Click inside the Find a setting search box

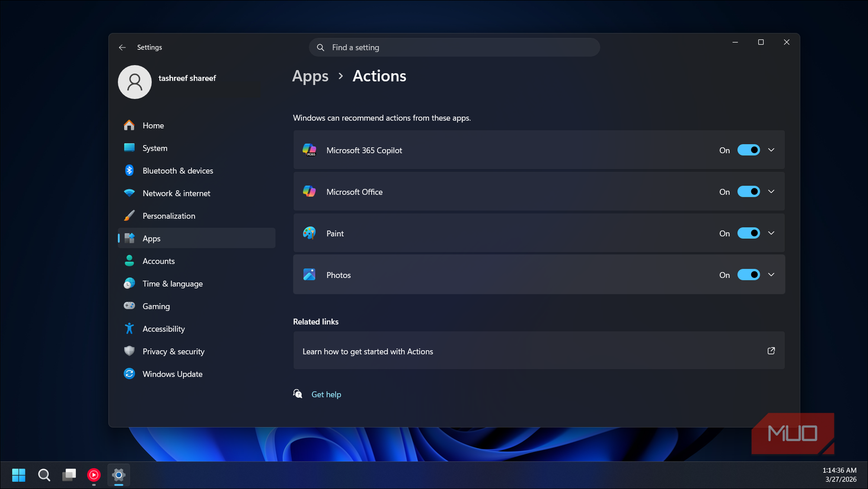click(x=454, y=47)
